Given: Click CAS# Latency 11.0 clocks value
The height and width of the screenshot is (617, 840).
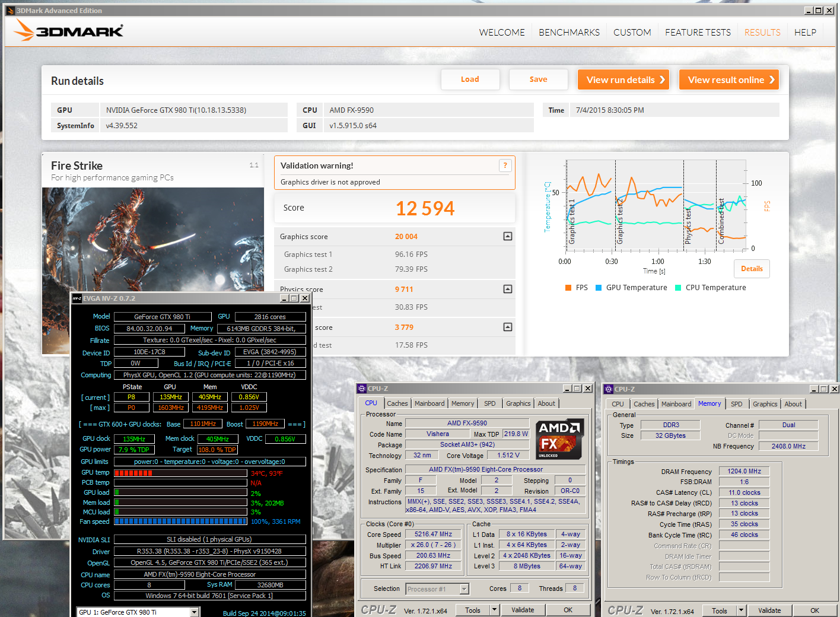Looking at the screenshot, I should tap(744, 492).
